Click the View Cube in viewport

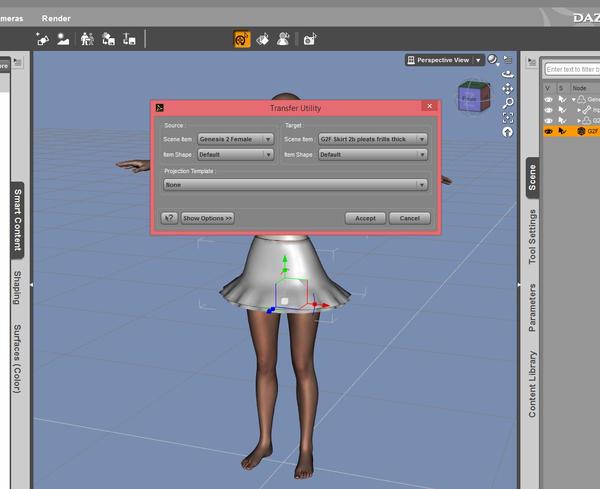coord(474,96)
